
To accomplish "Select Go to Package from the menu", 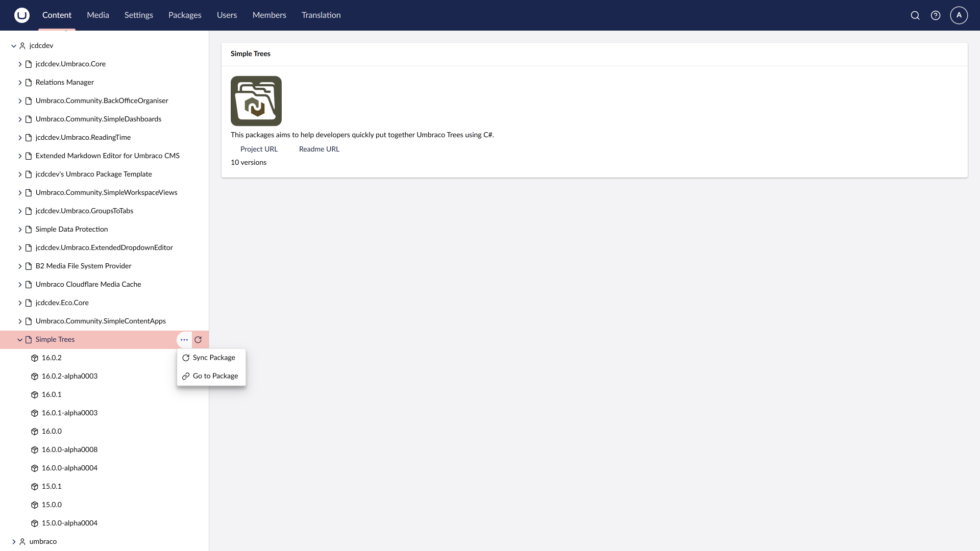I will pos(216,376).
